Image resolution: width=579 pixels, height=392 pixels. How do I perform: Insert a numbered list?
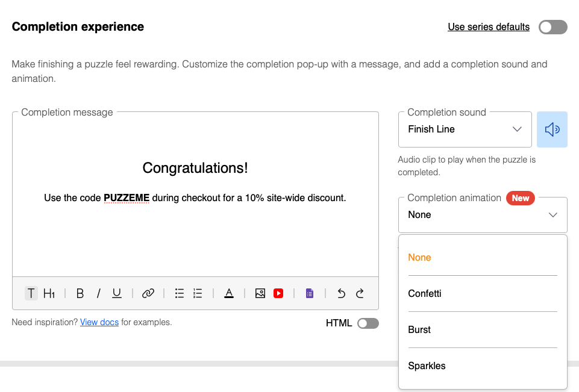click(198, 293)
